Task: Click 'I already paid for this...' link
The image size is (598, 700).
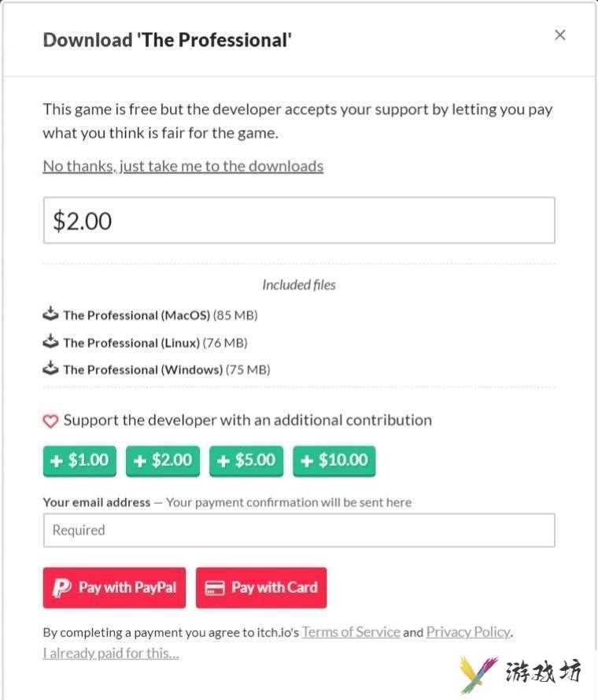Action: 111,653
